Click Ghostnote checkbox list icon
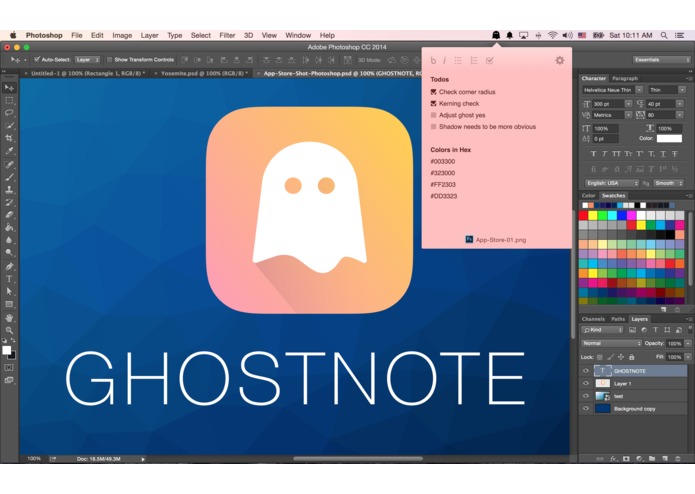 pyautogui.click(x=490, y=61)
